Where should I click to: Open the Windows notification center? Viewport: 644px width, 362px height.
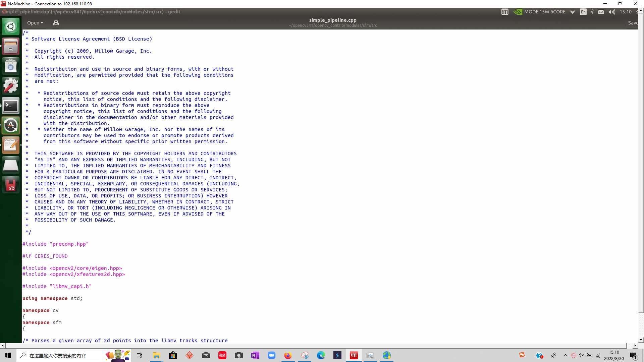(x=634, y=356)
